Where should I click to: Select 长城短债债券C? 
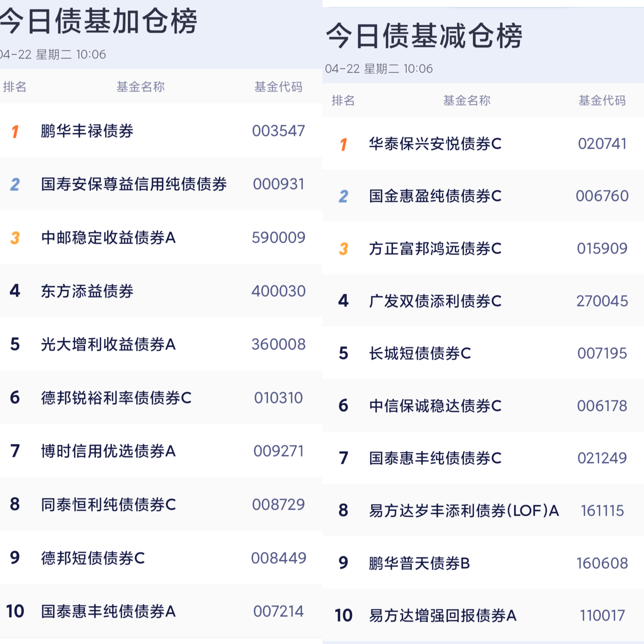pos(420,353)
